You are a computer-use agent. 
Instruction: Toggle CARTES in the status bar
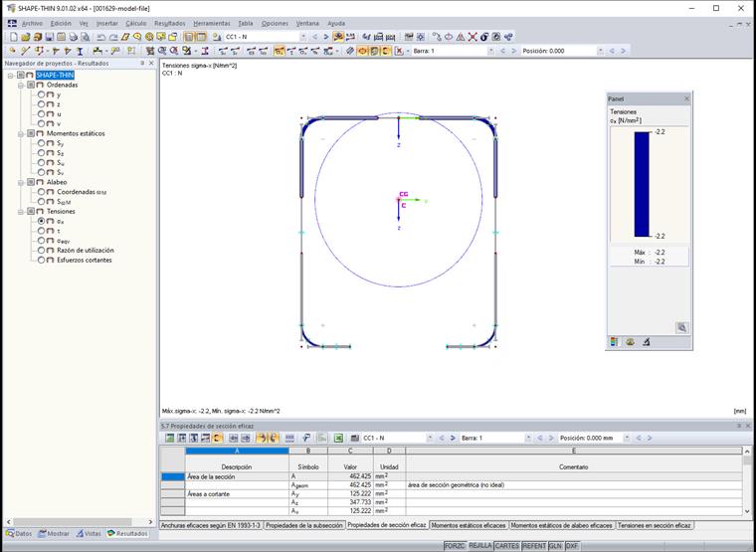[x=506, y=546]
